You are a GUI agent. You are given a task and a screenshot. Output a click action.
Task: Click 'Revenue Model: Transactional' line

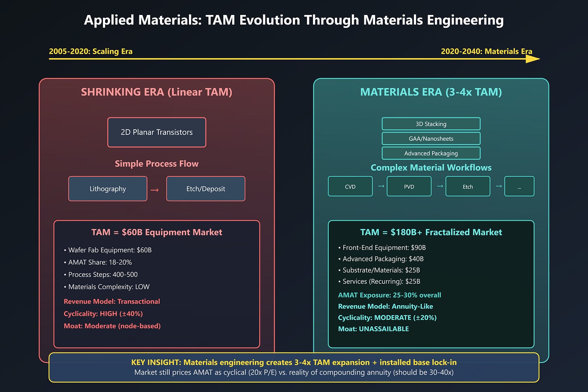point(112,302)
